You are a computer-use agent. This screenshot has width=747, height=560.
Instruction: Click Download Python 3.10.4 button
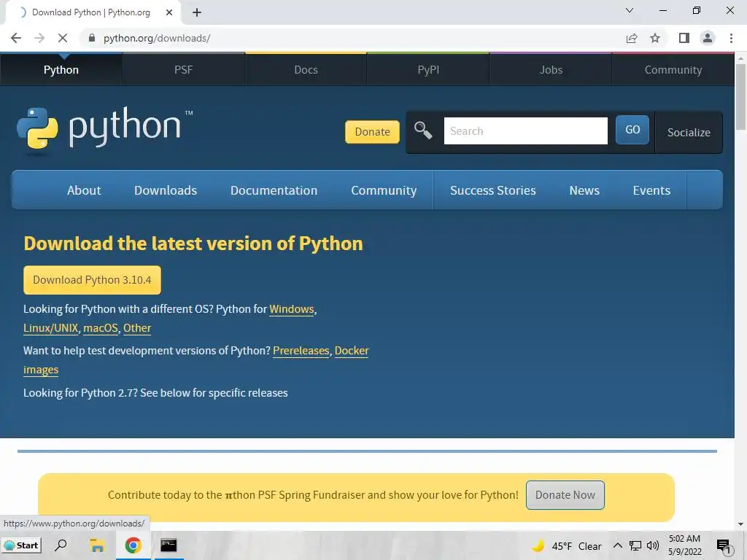[92, 280]
